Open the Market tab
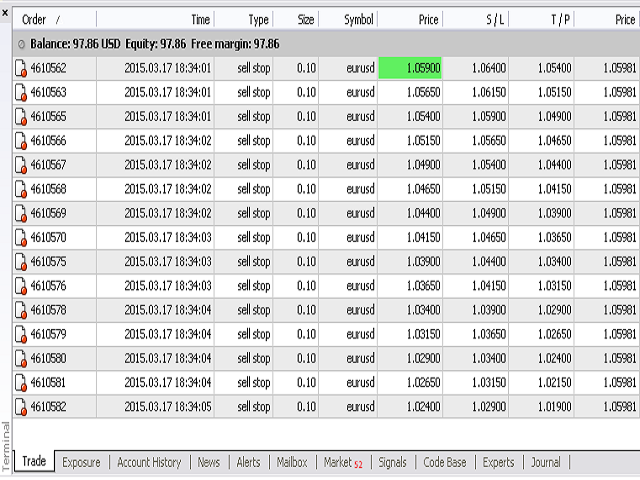The height and width of the screenshot is (480, 640). tap(342, 462)
